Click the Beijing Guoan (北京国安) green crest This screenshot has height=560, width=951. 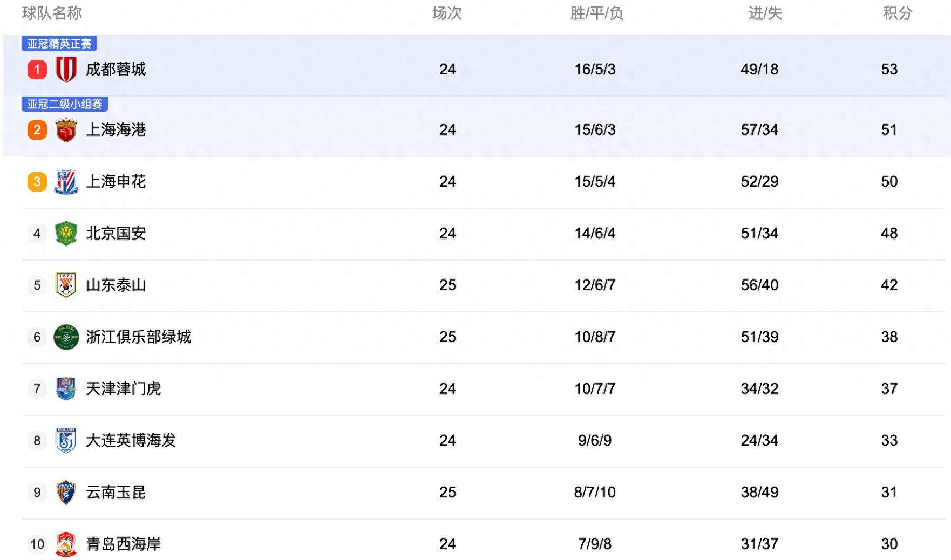click(x=66, y=234)
